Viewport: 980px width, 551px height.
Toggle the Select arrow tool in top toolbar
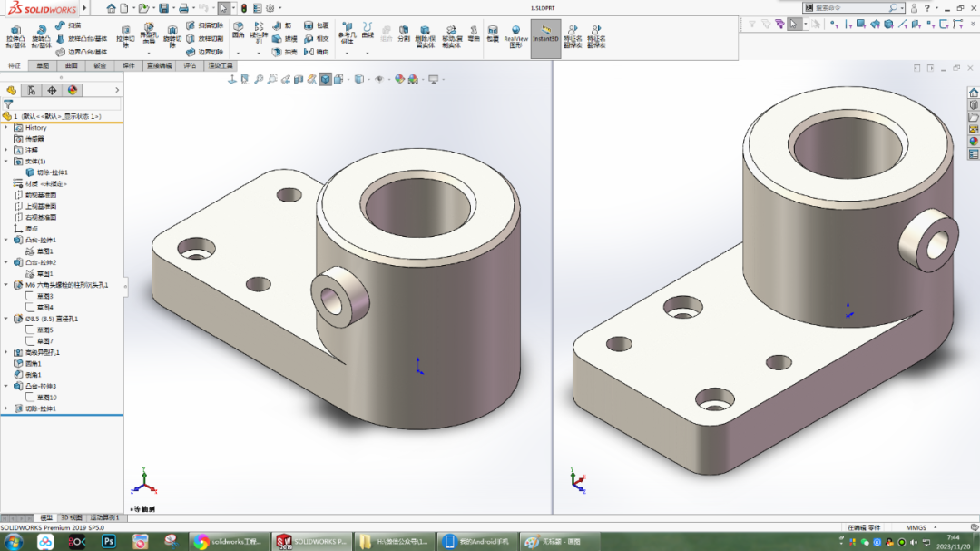pyautogui.click(x=224, y=8)
